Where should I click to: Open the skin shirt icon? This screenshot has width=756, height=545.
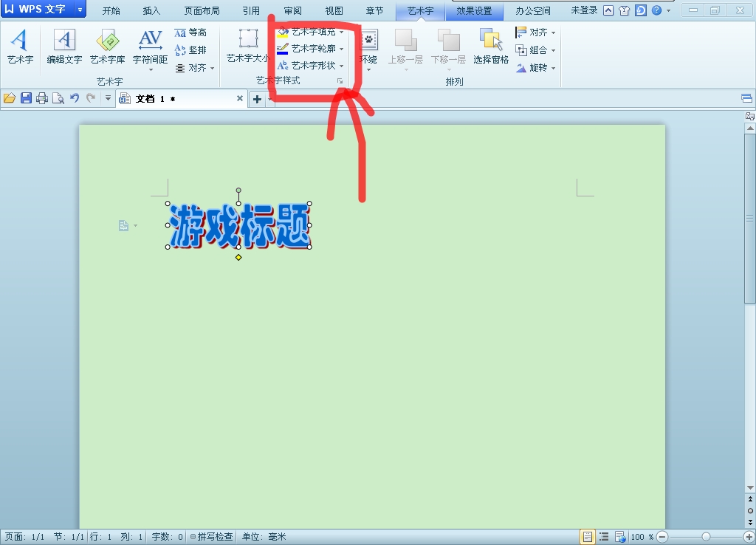click(x=625, y=10)
